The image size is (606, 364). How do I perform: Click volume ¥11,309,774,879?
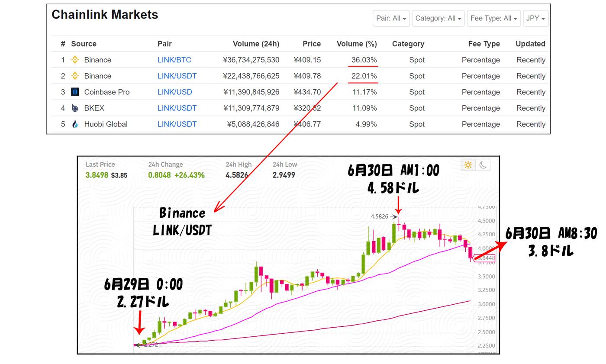(251, 108)
